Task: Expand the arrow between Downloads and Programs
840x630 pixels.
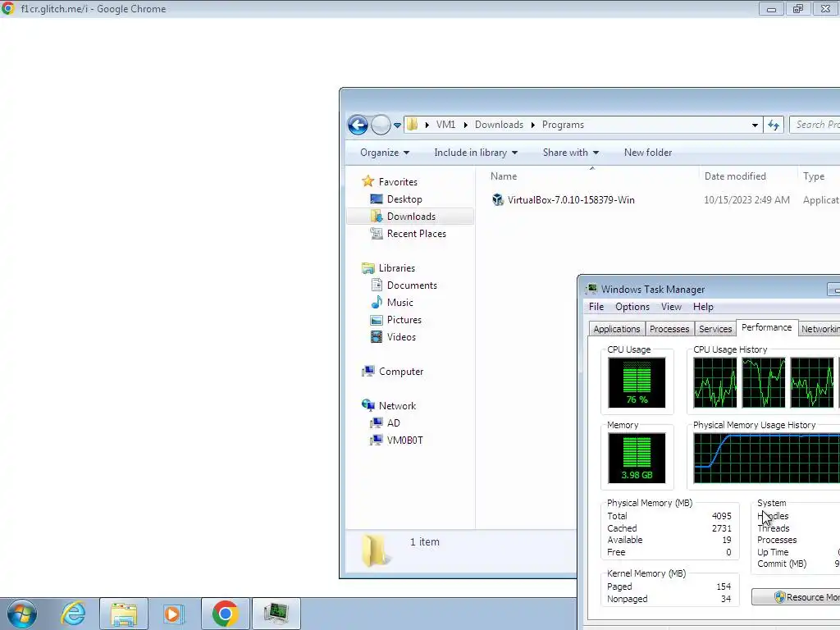Action: point(533,125)
